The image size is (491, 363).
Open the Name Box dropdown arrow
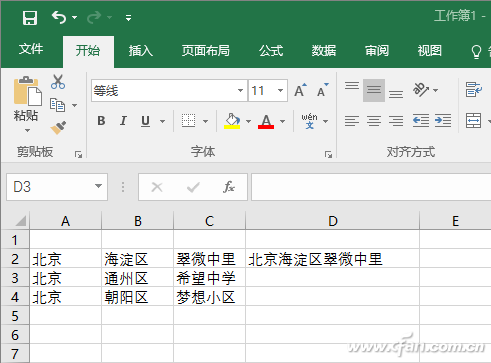[98, 186]
